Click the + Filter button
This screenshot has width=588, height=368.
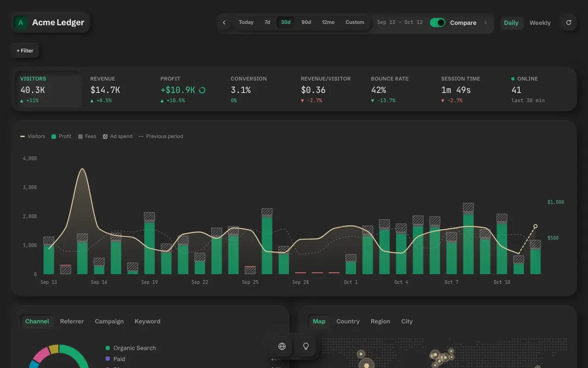pyautogui.click(x=25, y=51)
